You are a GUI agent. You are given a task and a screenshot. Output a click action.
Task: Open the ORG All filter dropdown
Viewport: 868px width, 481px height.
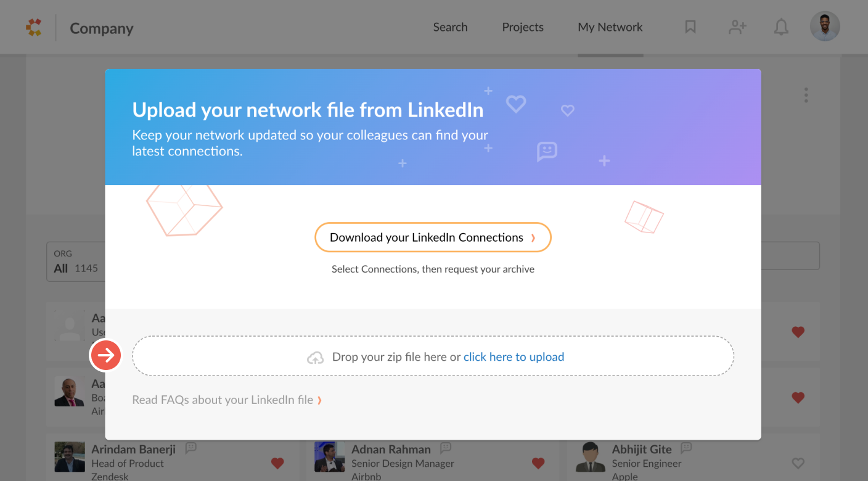[76, 261]
